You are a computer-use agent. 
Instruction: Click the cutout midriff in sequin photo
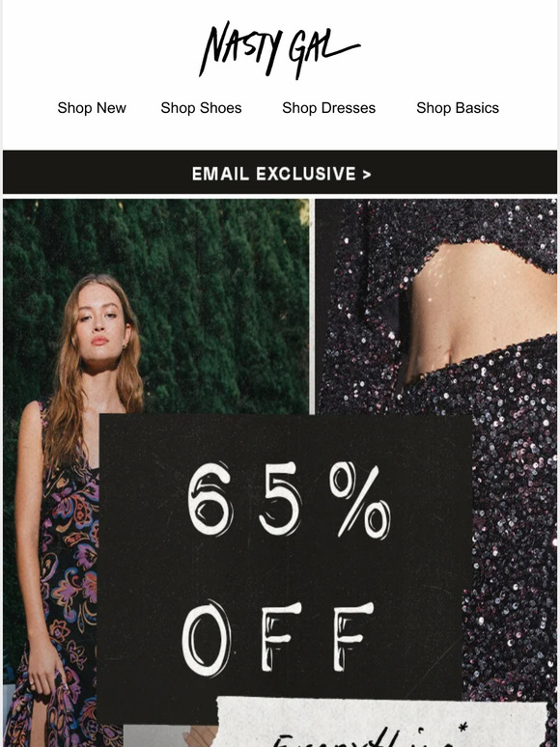click(x=477, y=305)
